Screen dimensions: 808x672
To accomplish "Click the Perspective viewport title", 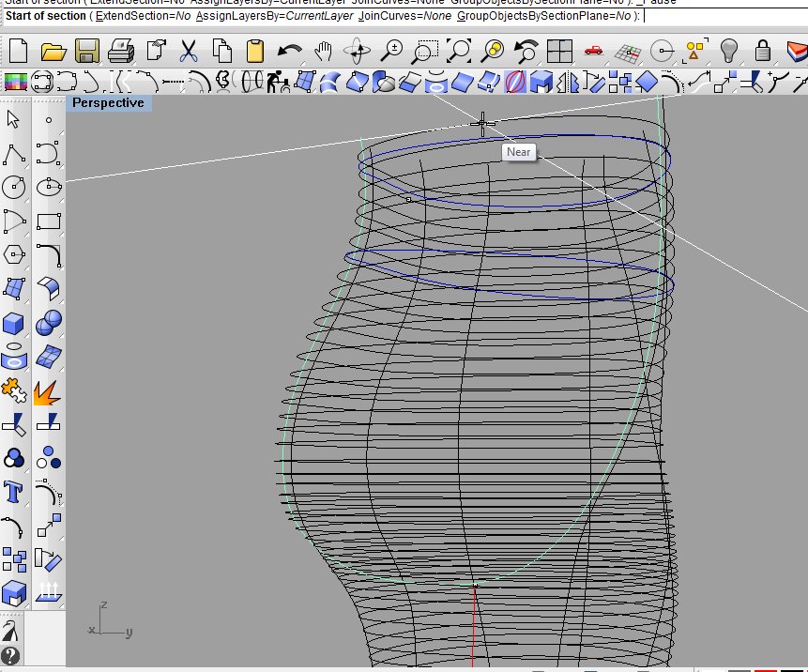I will (108, 103).
